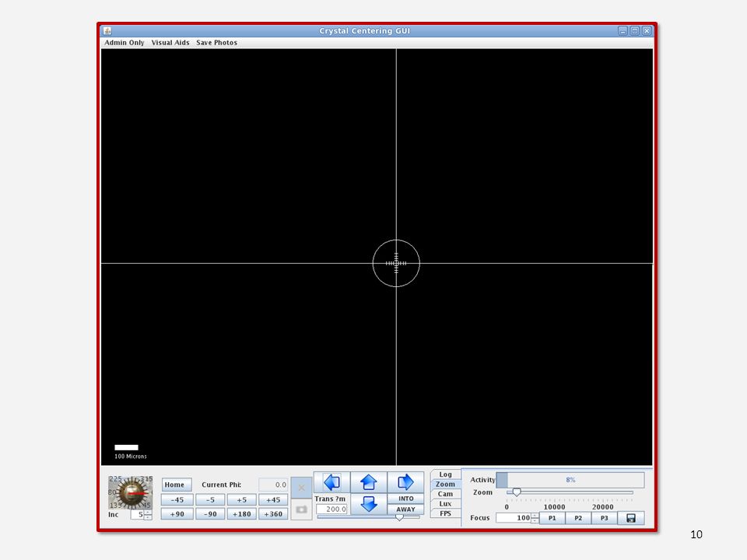Click the Zoom slider handle
Image resolution: width=747 pixels, height=560 pixels.
coord(516,492)
